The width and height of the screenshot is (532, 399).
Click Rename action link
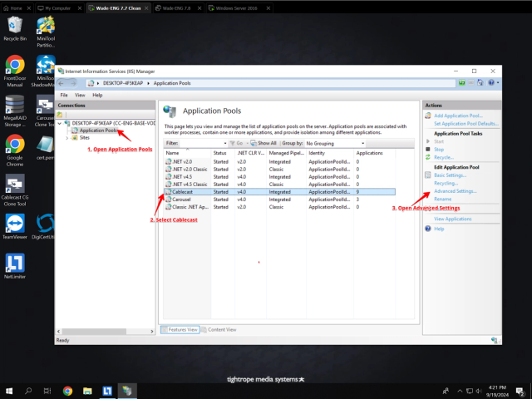click(x=443, y=199)
